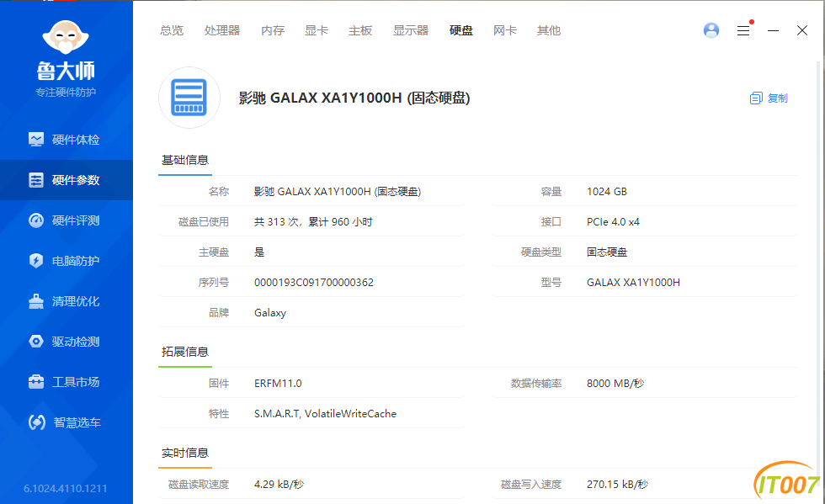Switch to the 显示器 tab
This screenshot has height=504, width=825.
coord(411,30)
